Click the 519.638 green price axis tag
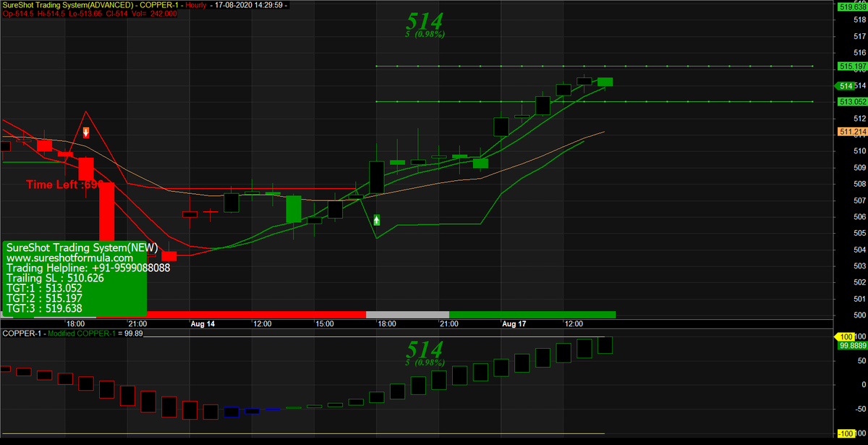868x445 pixels. [852, 7]
